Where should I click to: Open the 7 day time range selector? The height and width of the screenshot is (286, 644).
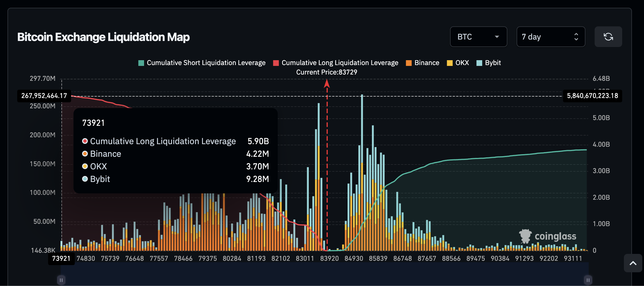(x=550, y=37)
